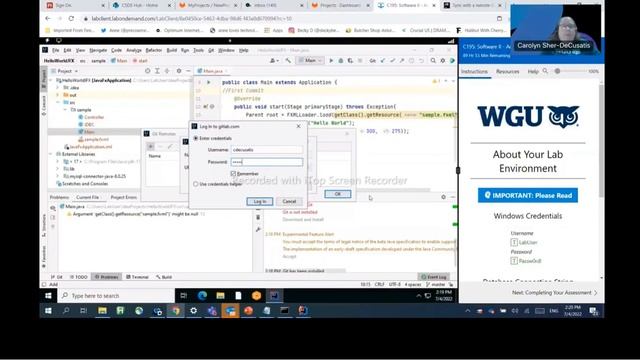Collapse the sample package node

[x=65, y=110]
